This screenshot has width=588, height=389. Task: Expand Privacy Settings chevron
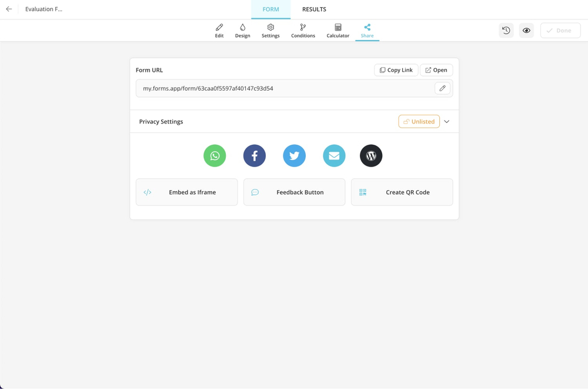(x=447, y=122)
